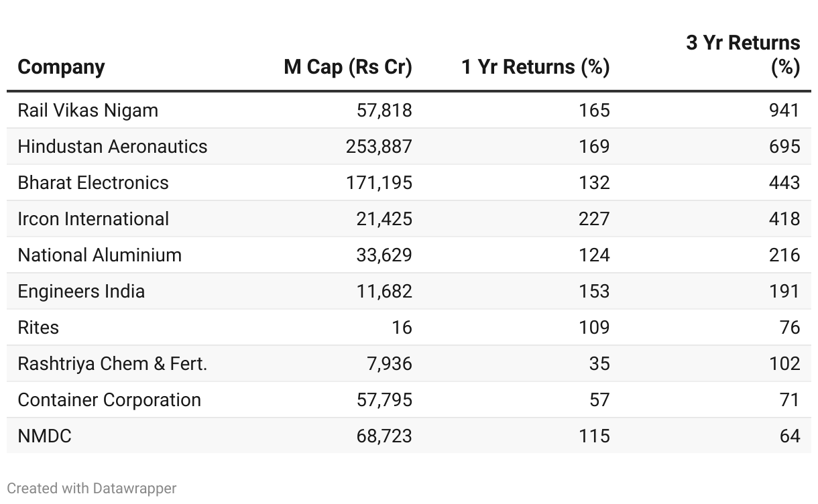Open the Created with Datawrapper link

click(x=92, y=488)
